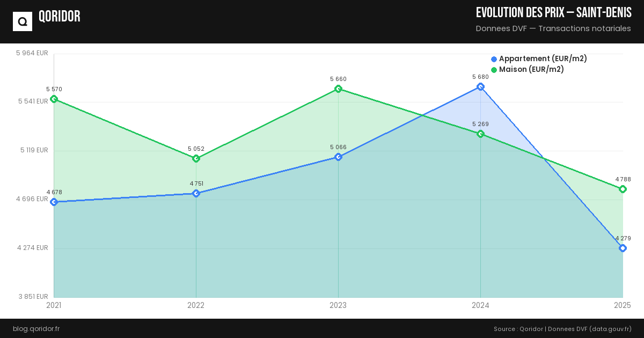
Task: Click the green Maison legend color dot
Action: 494,70
